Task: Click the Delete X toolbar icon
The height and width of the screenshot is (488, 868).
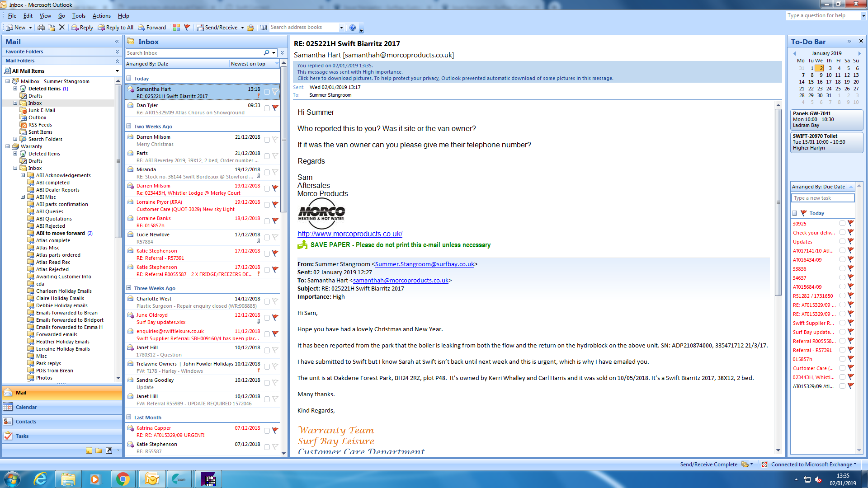Action: pos(62,28)
